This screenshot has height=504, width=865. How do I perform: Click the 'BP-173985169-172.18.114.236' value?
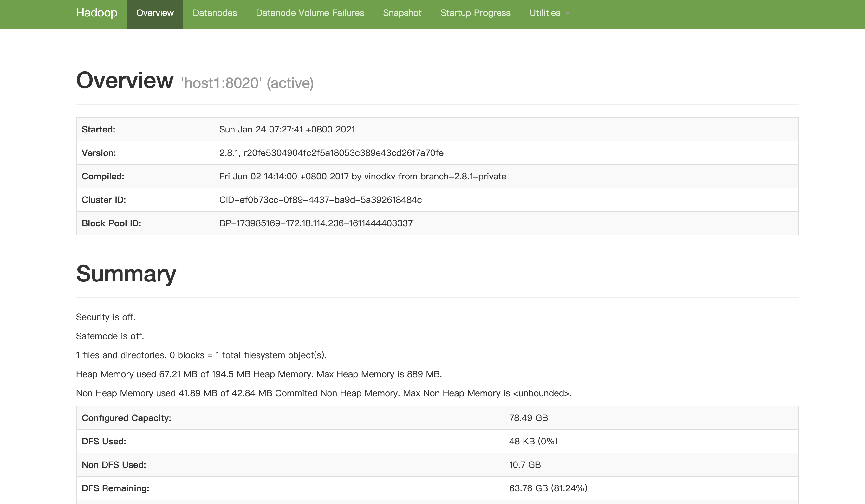(x=316, y=223)
